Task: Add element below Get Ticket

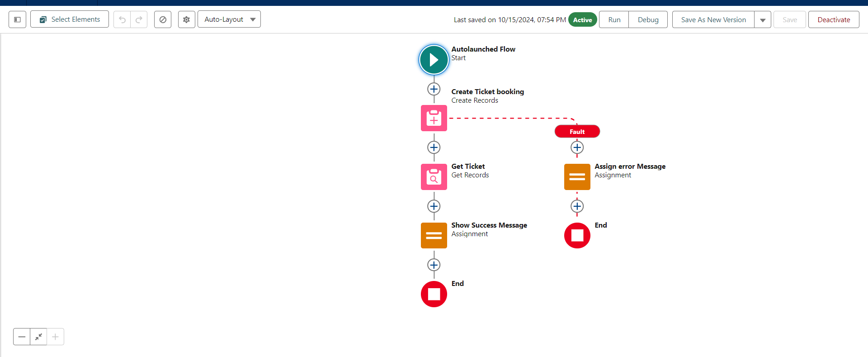Action: (x=434, y=206)
